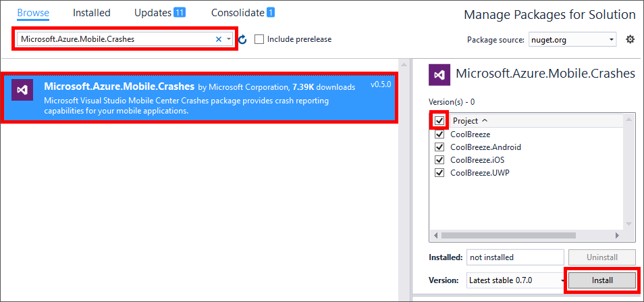Screen dimensions: 644x302
Task: Open the search history dropdown arrow
Action: click(230, 39)
